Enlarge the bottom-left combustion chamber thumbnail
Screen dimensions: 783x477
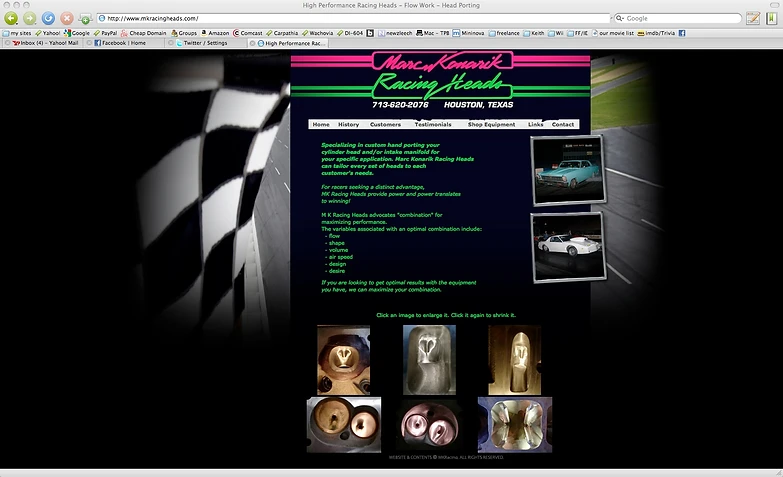(344, 425)
